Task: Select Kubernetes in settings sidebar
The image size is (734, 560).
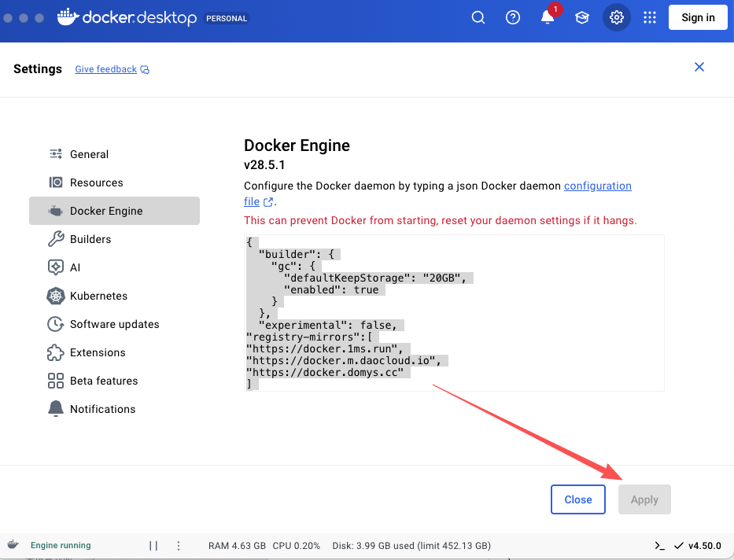Action: 114,296
